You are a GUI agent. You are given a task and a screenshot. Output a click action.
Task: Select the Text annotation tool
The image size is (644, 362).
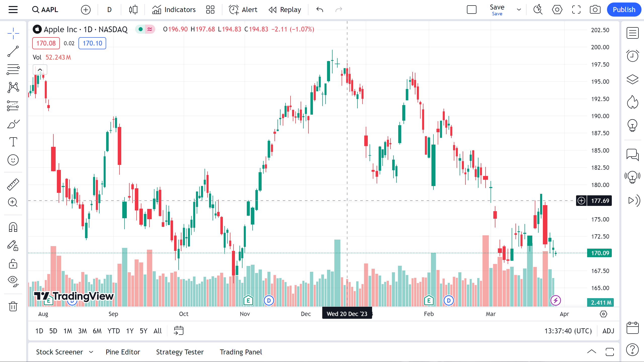[13, 142]
